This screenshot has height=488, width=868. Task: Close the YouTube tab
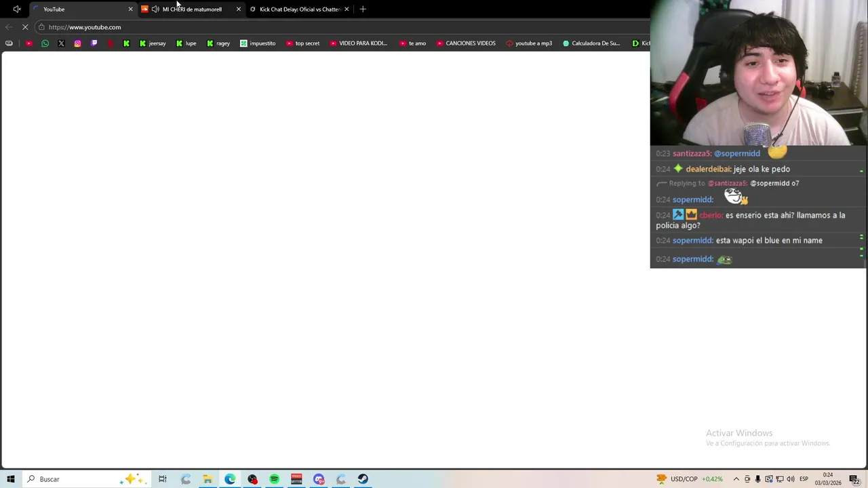pos(130,9)
